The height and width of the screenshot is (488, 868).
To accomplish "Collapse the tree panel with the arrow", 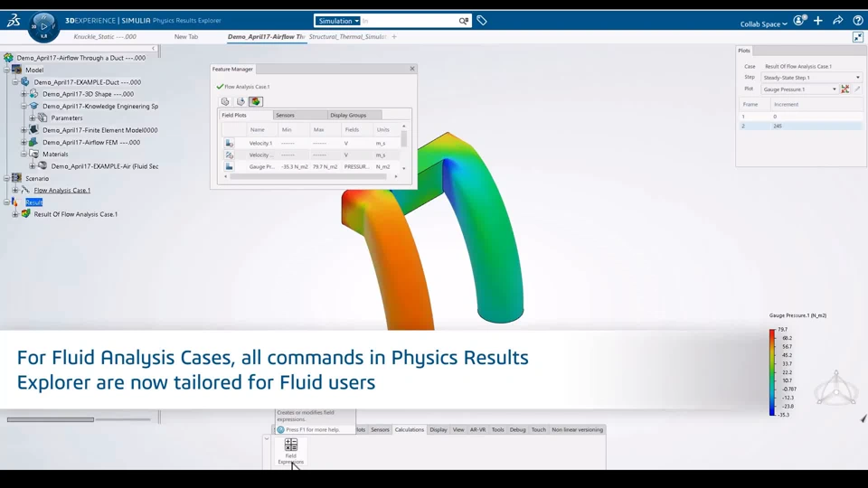I will [x=154, y=49].
